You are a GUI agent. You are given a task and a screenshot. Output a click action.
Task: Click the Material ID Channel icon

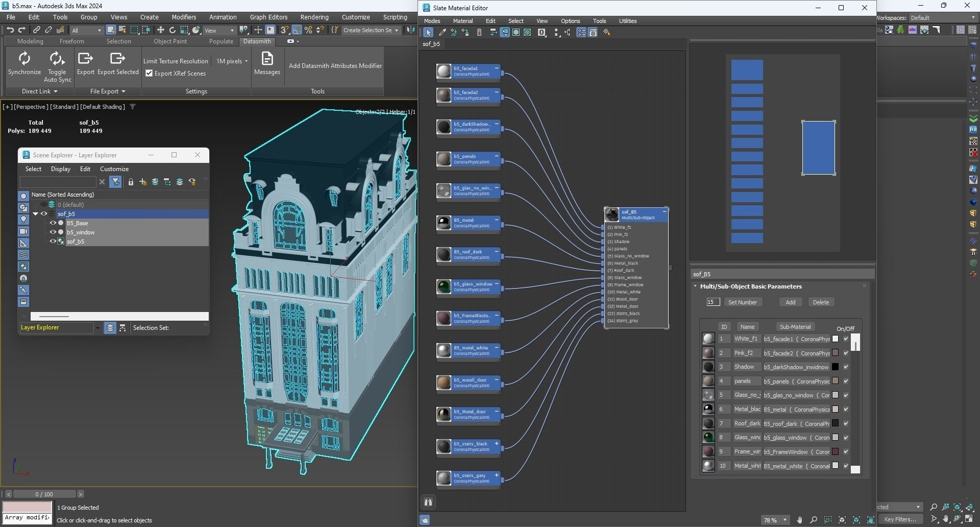pyautogui.click(x=542, y=32)
